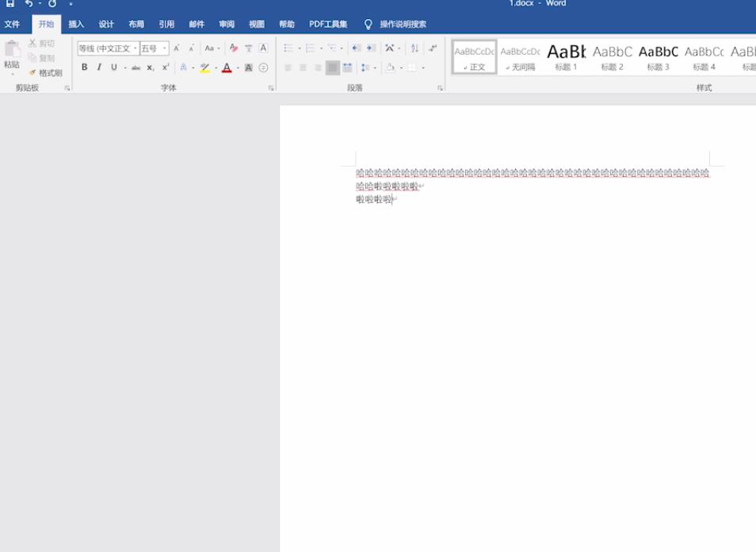
Task: Toggle Underline formatting
Action: click(114, 67)
